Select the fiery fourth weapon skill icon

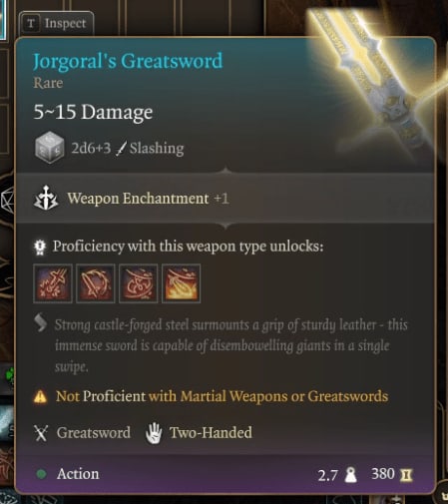tap(181, 283)
